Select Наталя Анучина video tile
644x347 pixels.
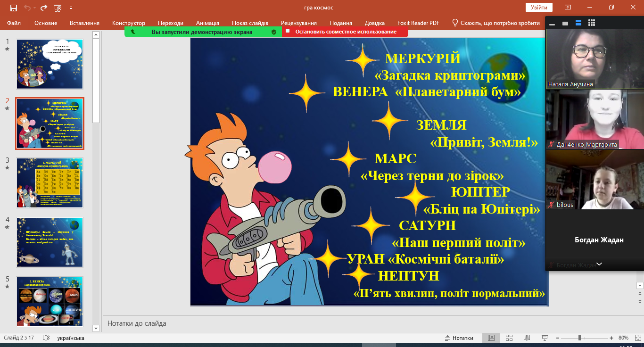click(x=595, y=59)
